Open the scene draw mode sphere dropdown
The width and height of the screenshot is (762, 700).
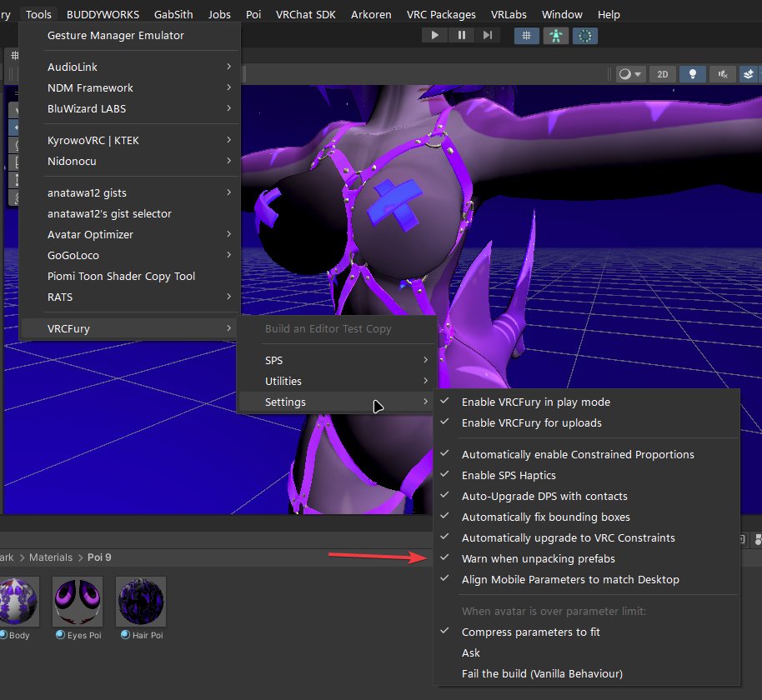630,74
